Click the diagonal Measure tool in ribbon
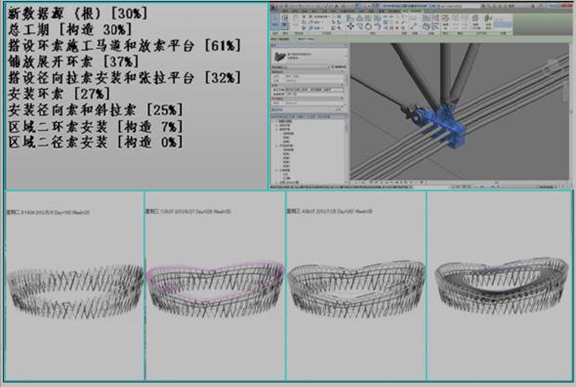Image resolution: width=576 pixels, height=387 pixels. coord(413,26)
